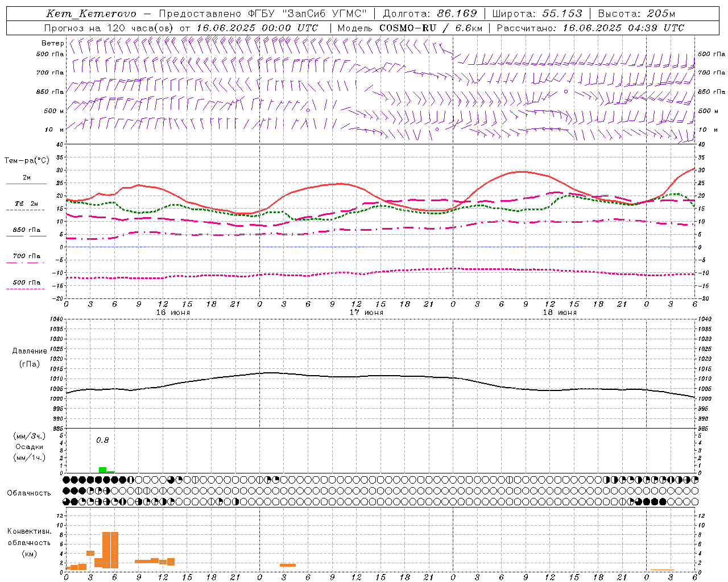Click the forecast length Прогноз на 120 часа(ов)
Viewport: 728px width, 582px height.
click(x=110, y=28)
